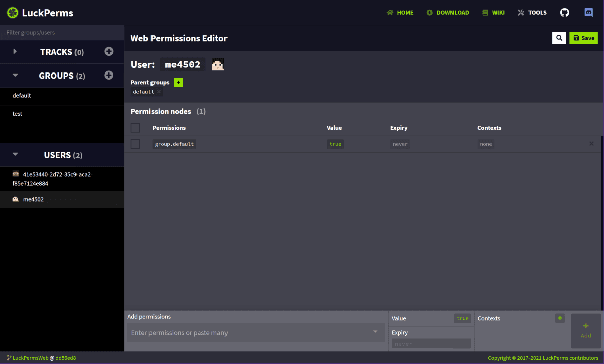The image size is (604, 364).
Task: Toggle the Value to false for the new permission
Action: [x=462, y=318]
